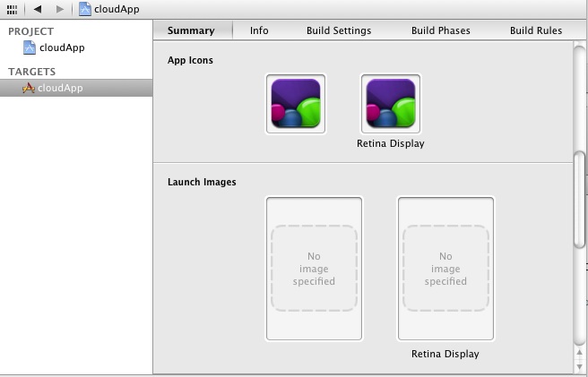Image resolution: width=588 pixels, height=377 pixels.
Task: Go to the Build Rules tab
Action: (536, 30)
